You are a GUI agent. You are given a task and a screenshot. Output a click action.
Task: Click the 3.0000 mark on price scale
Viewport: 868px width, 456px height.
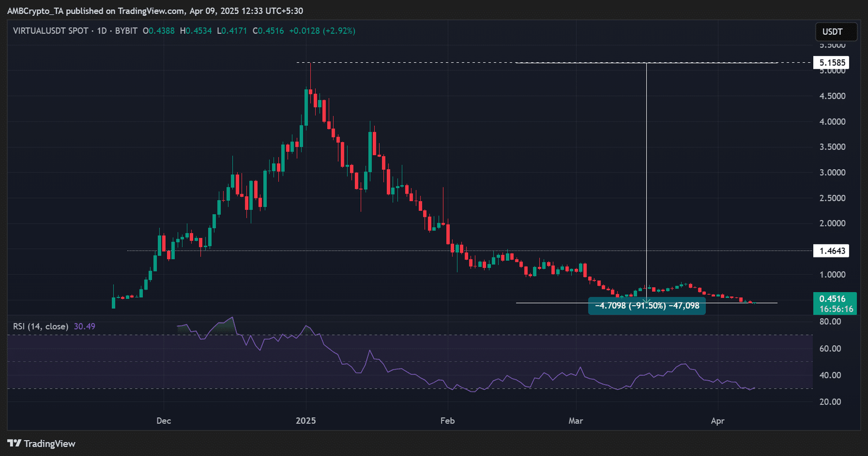click(832, 172)
